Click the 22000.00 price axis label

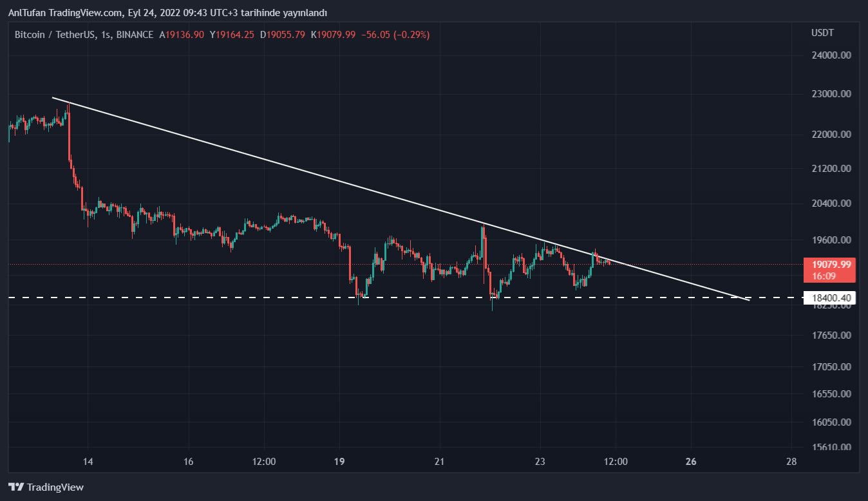pyautogui.click(x=831, y=135)
